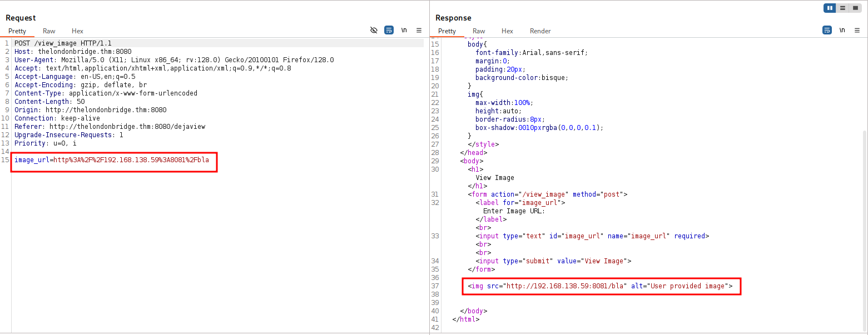The image size is (868, 335).
Task: Switch to top-bottom stacked layout icon
Action: click(842, 8)
